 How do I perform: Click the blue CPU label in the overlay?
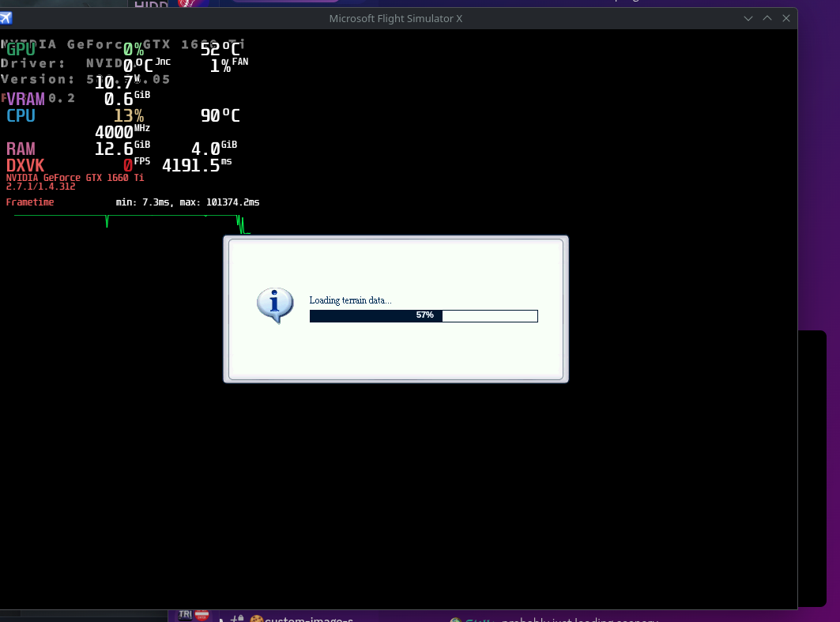click(21, 115)
